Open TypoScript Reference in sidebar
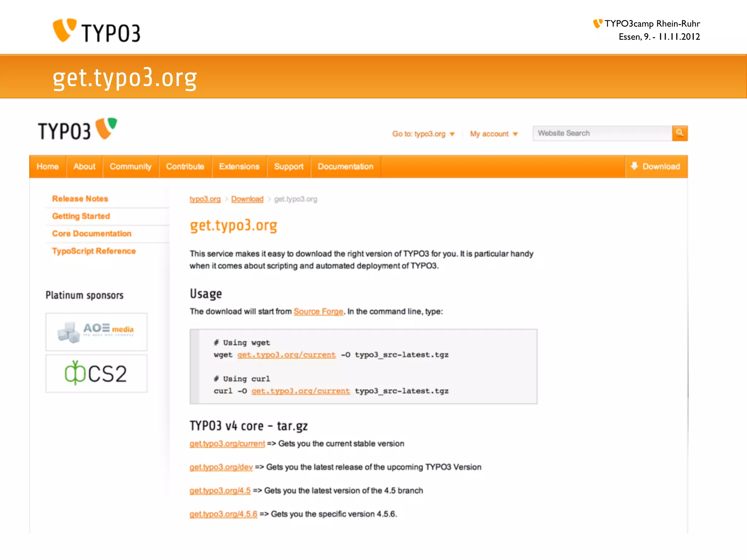Screen dimensions: 747x560 [94, 251]
